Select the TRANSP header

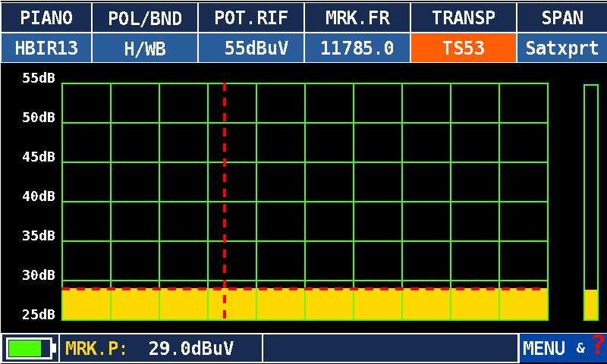pyautogui.click(x=464, y=17)
